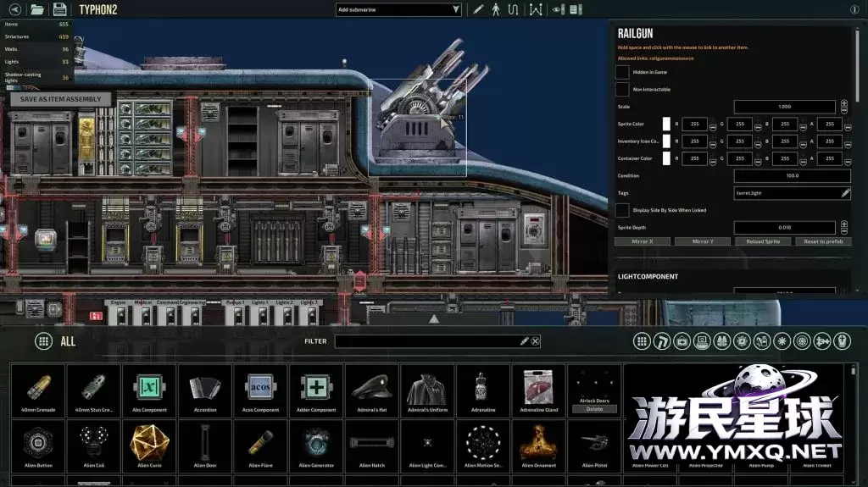Edit the Scale value field

tap(784, 106)
